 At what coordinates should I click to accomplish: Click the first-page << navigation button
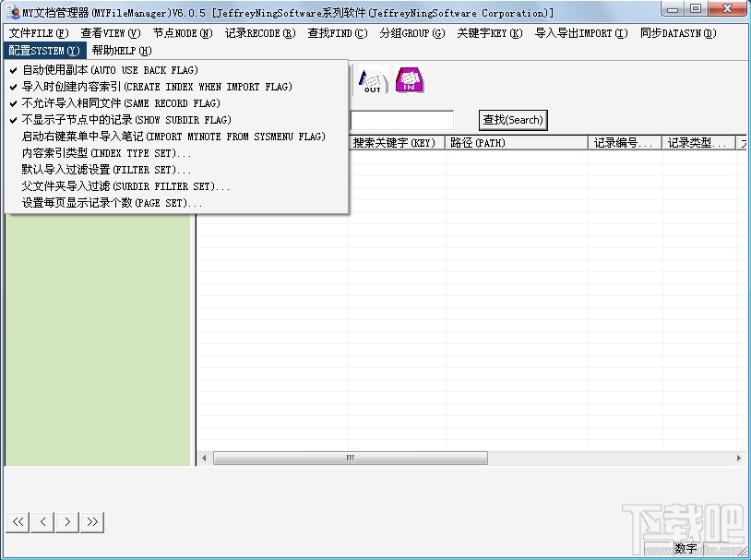[17, 522]
